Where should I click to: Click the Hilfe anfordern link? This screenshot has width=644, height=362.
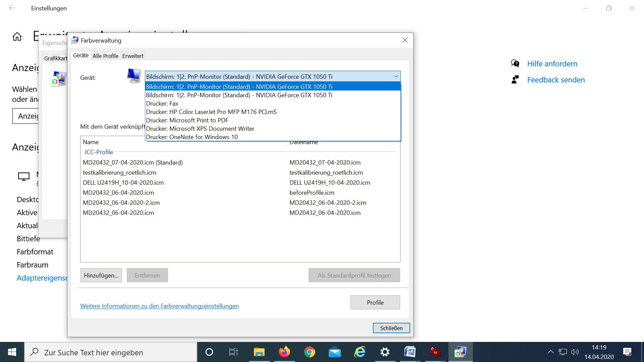[x=552, y=64]
